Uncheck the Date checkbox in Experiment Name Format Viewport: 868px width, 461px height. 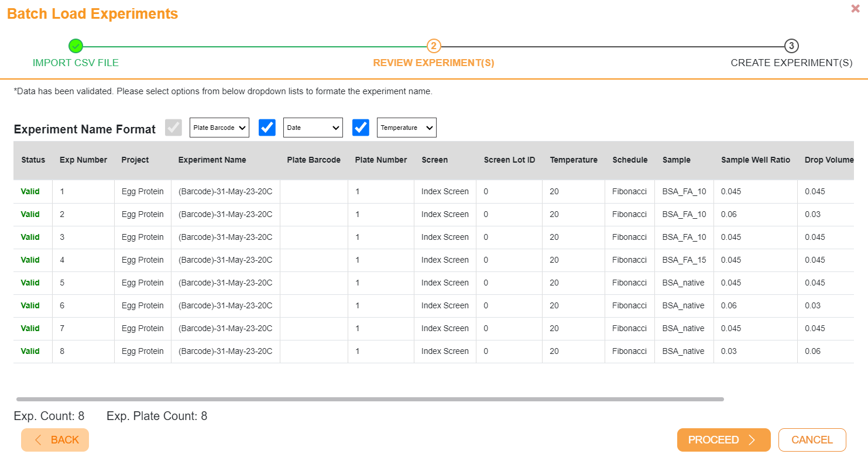click(267, 127)
